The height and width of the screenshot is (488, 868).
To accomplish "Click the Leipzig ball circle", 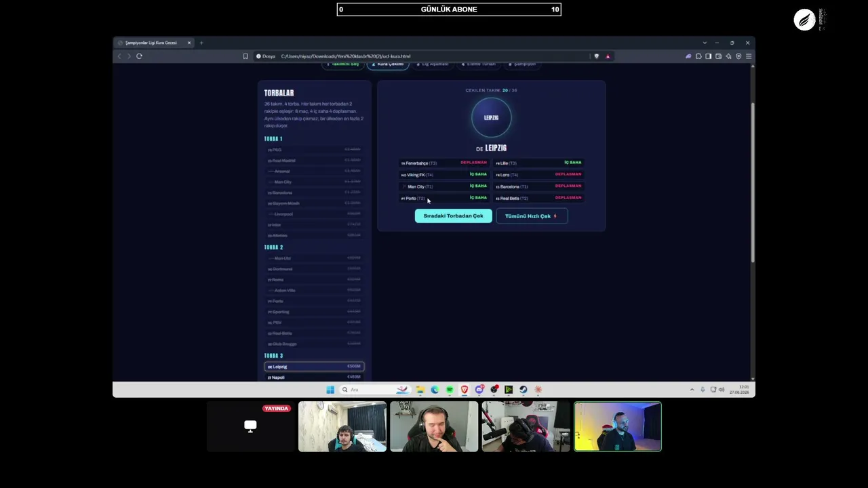I will click(492, 117).
